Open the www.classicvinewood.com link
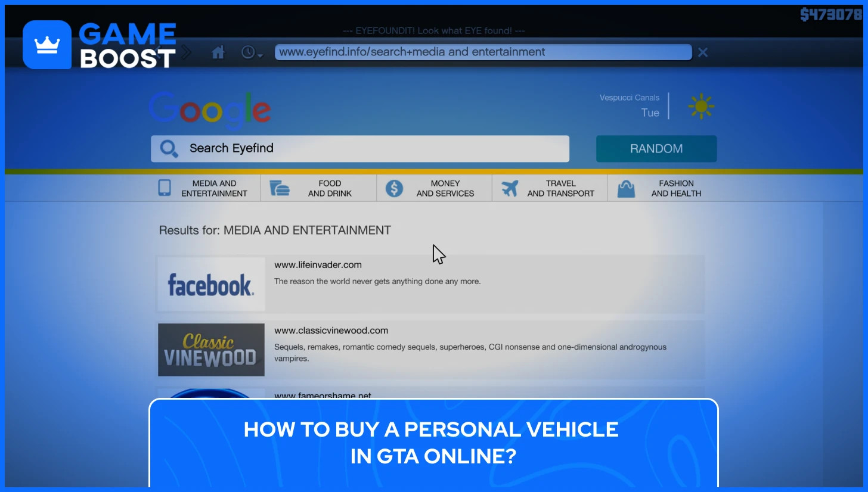Viewport: 868px width, 492px height. pos(331,330)
